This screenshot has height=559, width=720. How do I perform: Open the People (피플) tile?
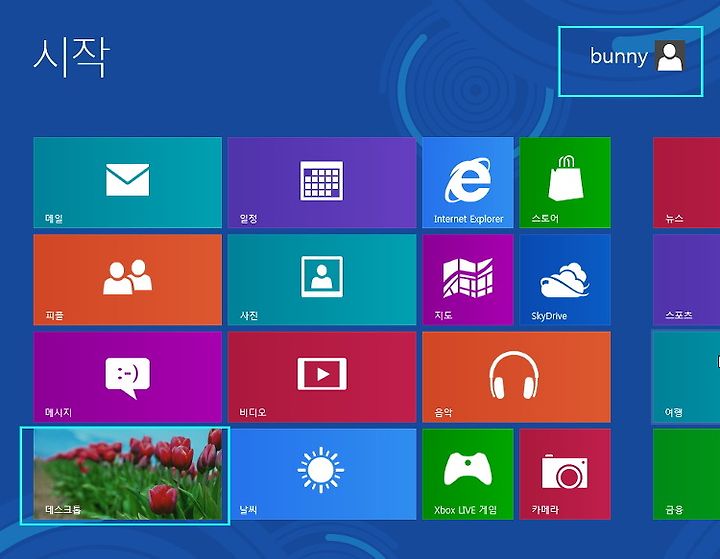(x=128, y=280)
